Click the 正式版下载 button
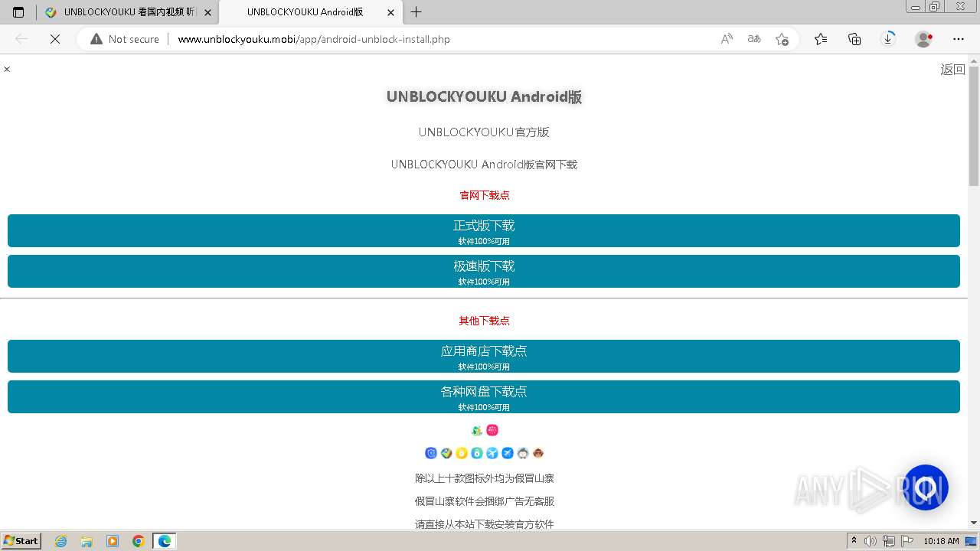980x551 pixels. 484,230
